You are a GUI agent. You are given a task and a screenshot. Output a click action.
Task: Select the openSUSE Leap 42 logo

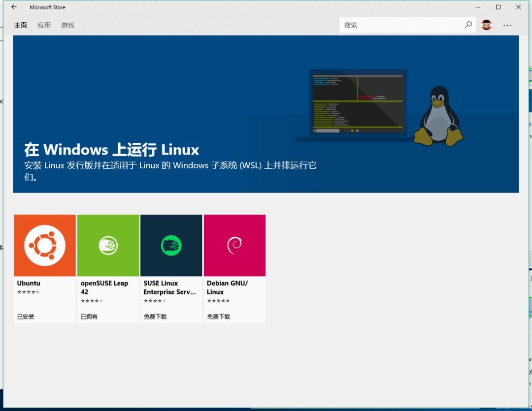(108, 245)
